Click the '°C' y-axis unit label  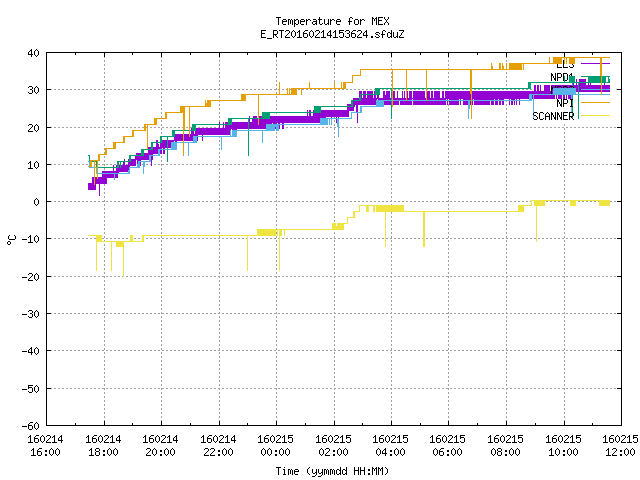click(x=11, y=240)
